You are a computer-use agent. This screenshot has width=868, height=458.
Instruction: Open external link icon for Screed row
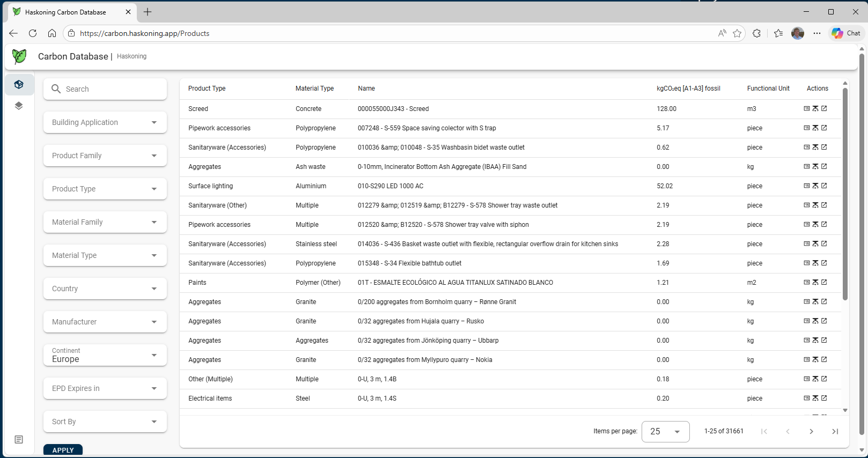tap(824, 108)
